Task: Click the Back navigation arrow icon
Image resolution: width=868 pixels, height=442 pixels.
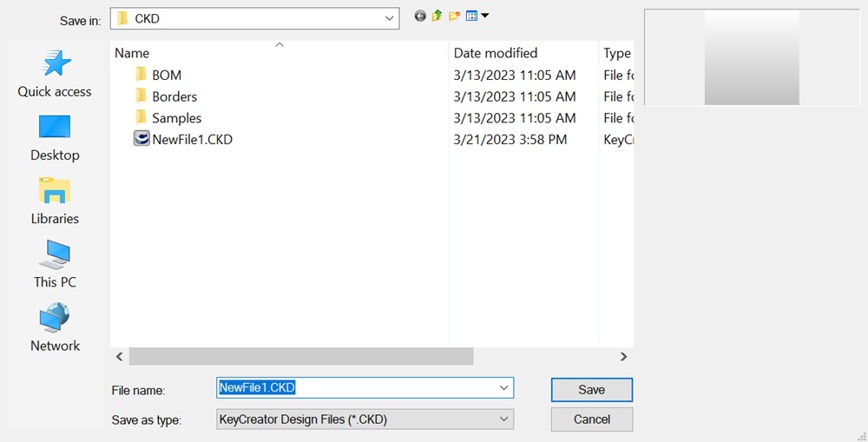Action: [420, 16]
